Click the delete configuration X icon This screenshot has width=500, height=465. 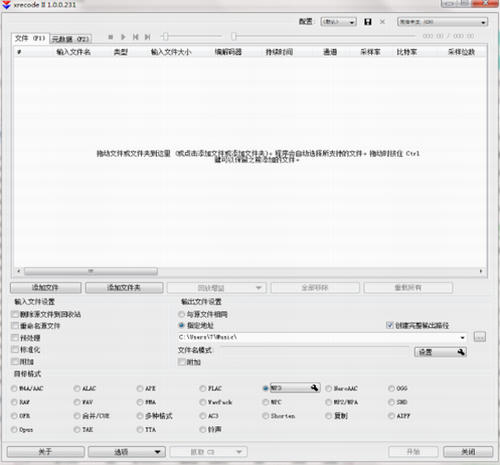click(382, 22)
